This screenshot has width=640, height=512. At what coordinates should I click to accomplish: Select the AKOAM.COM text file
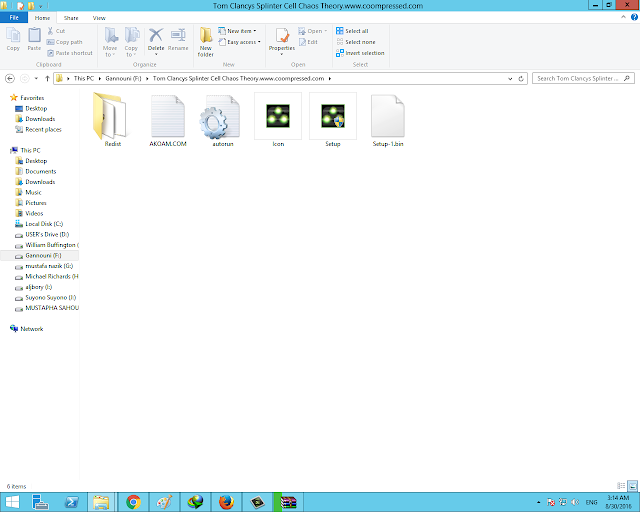(x=168, y=120)
